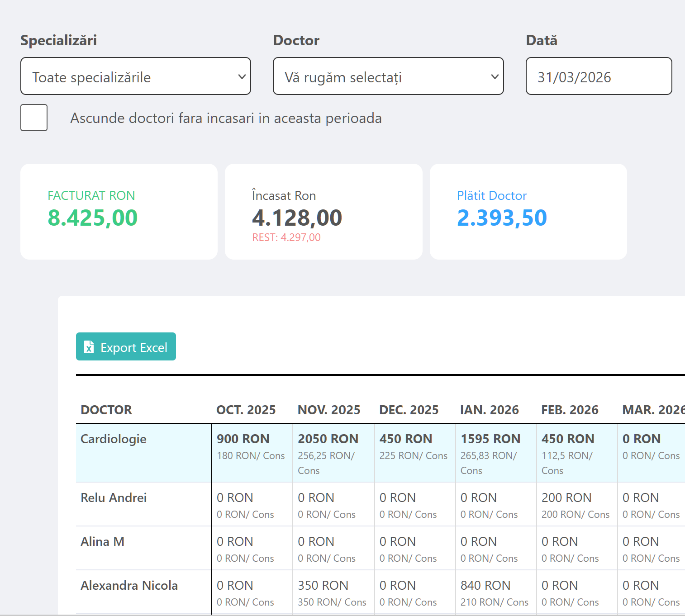Image resolution: width=685 pixels, height=616 pixels.
Task: Select the IAN. 2026 column header
Action: click(x=489, y=410)
